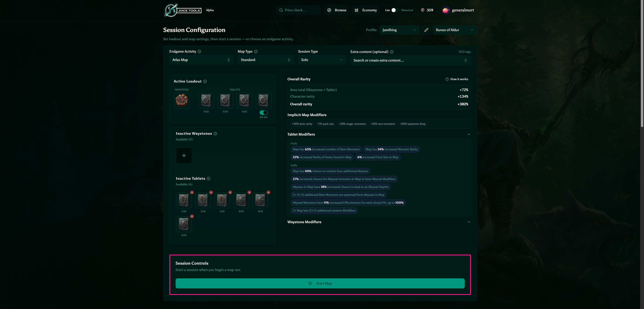Start the map session
Image resolution: width=644 pixels, height=309 pixels.
click(320, 283)
